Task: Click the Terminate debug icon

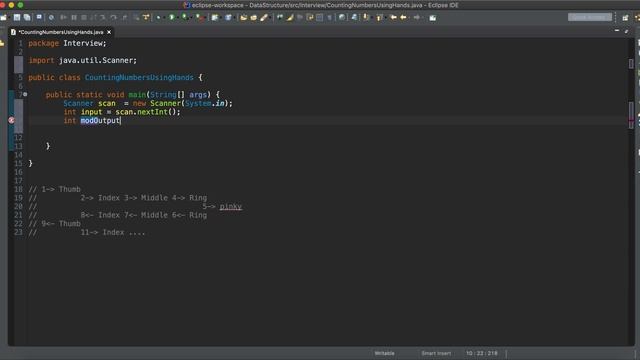Action: point(84,18)
